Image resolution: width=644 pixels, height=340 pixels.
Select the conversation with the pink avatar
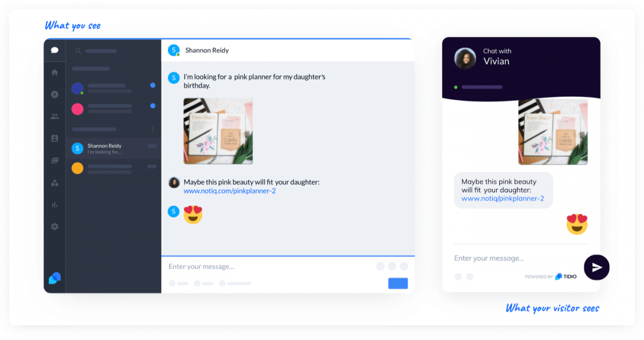tap(113, 109)
